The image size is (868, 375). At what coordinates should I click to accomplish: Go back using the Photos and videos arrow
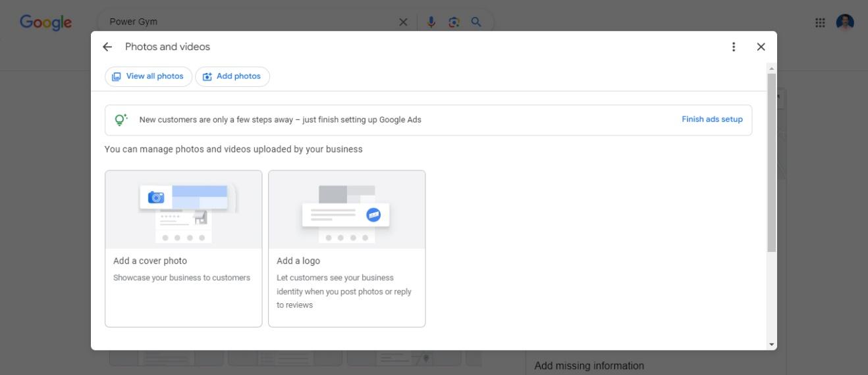coord(107,47)
